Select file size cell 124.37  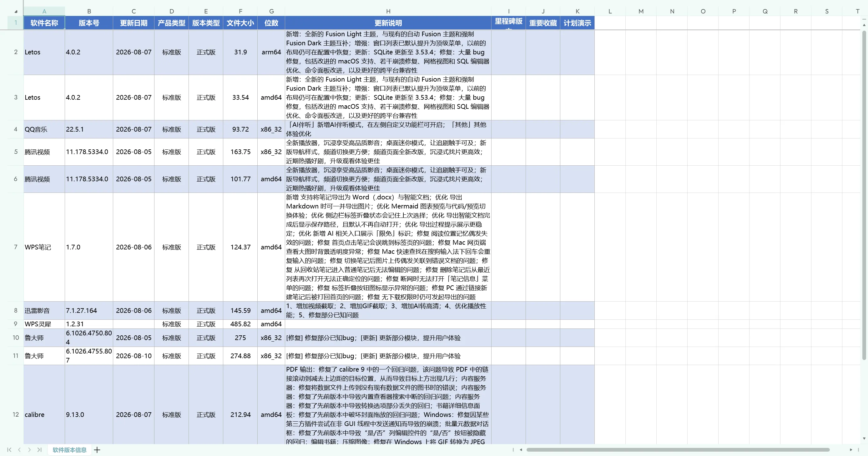[x=240, y=247]
